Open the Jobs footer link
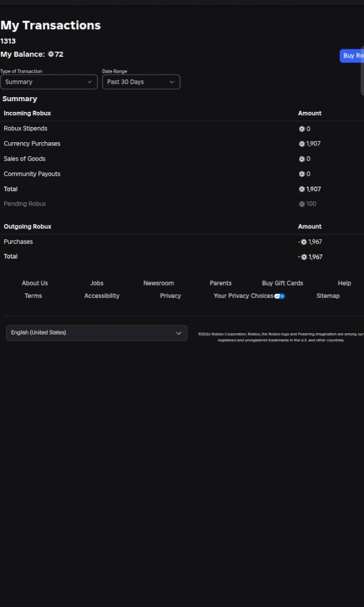 tap(97, 283)
